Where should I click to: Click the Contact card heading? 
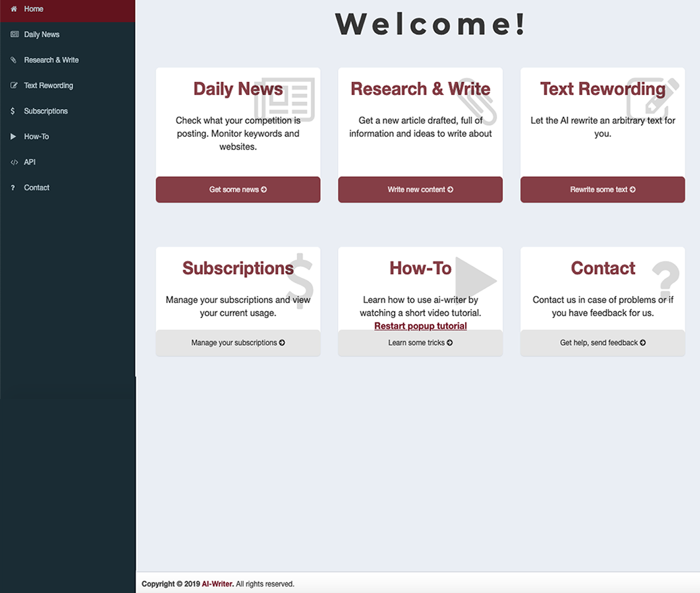coord(603,268)
